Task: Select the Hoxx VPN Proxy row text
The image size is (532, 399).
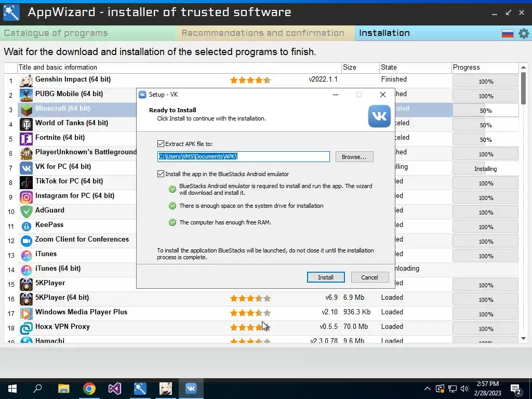Action: pos(62,327)
